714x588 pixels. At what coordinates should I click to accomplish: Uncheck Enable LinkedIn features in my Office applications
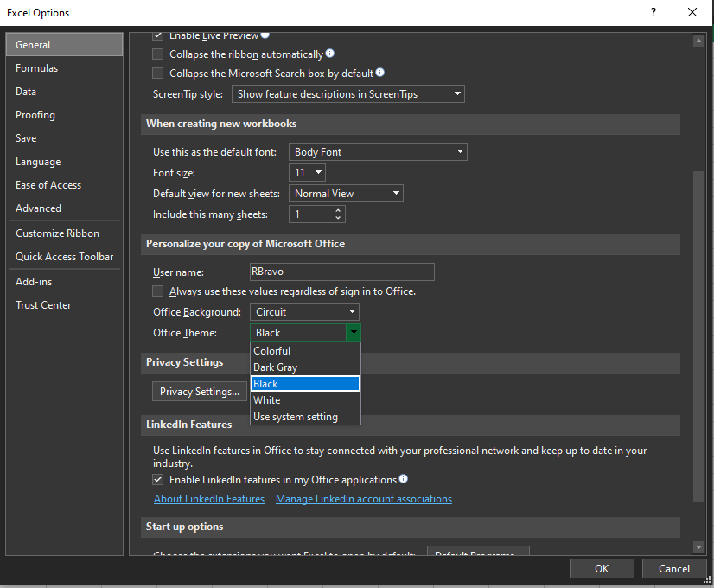point(157,480)
